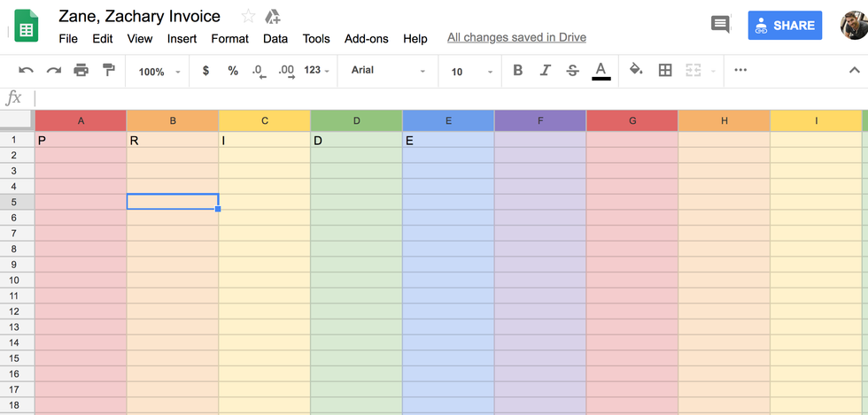Select the Paint format roller tool

(109, 71)
